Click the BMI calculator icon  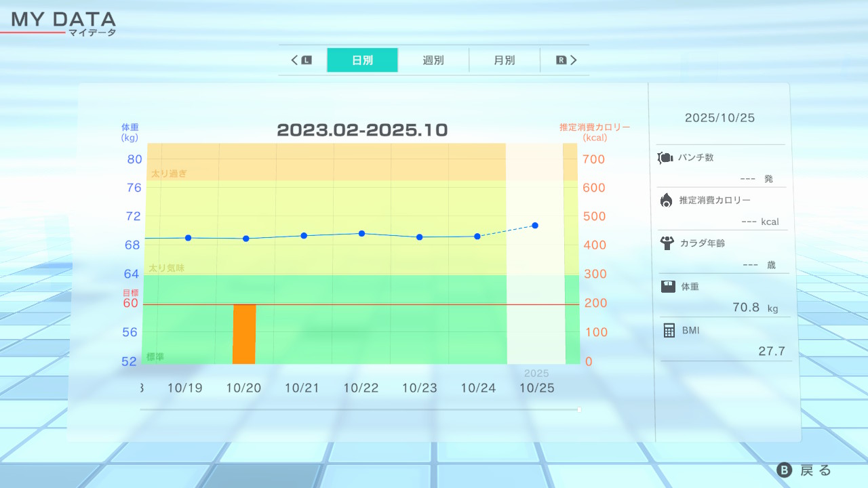pos(669,330)
